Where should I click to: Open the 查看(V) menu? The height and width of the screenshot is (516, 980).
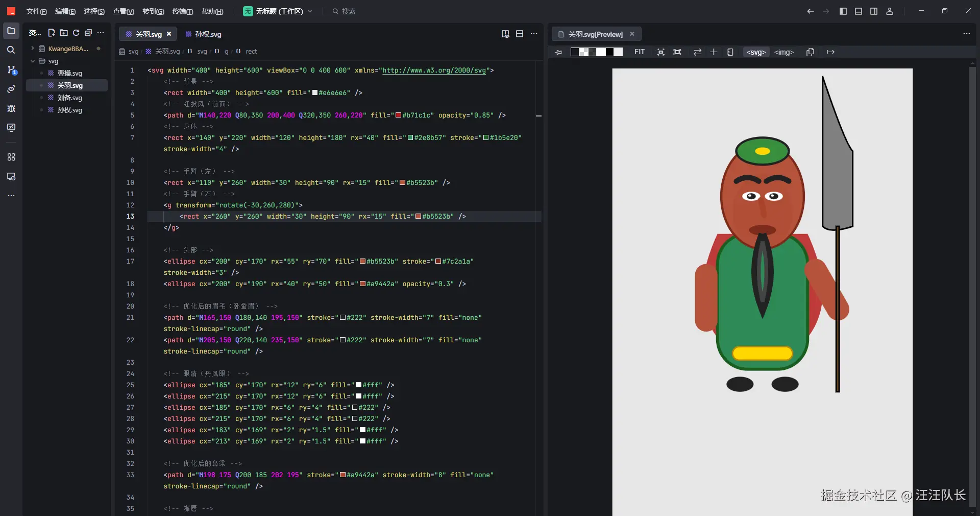tap(124, 11)
